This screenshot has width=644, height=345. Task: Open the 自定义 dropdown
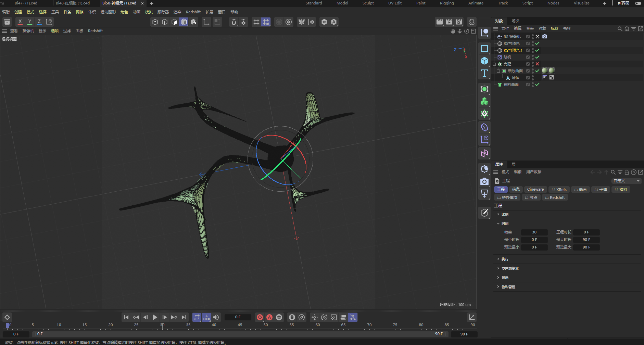click(x=626, y=181)
